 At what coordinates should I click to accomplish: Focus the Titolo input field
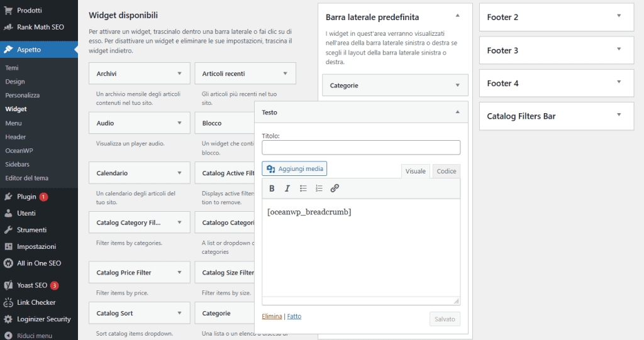coord(361,148)
